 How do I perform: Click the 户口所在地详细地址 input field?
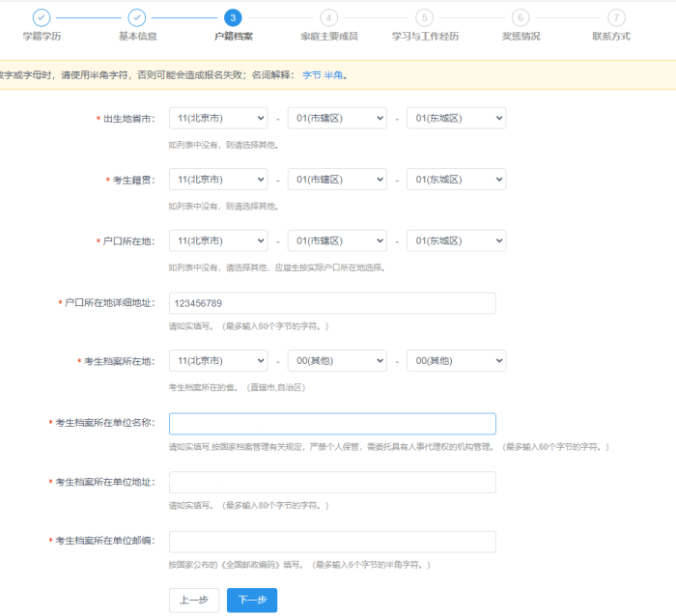point(332,303)
